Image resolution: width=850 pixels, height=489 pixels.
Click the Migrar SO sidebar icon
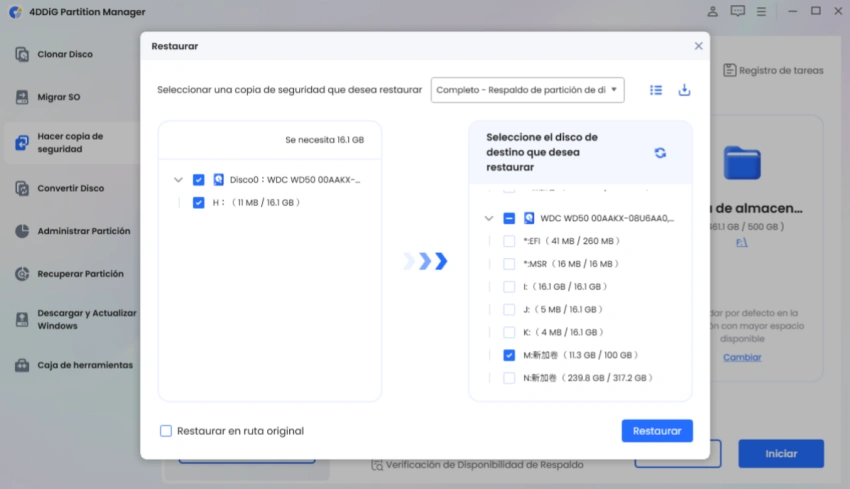22,97
